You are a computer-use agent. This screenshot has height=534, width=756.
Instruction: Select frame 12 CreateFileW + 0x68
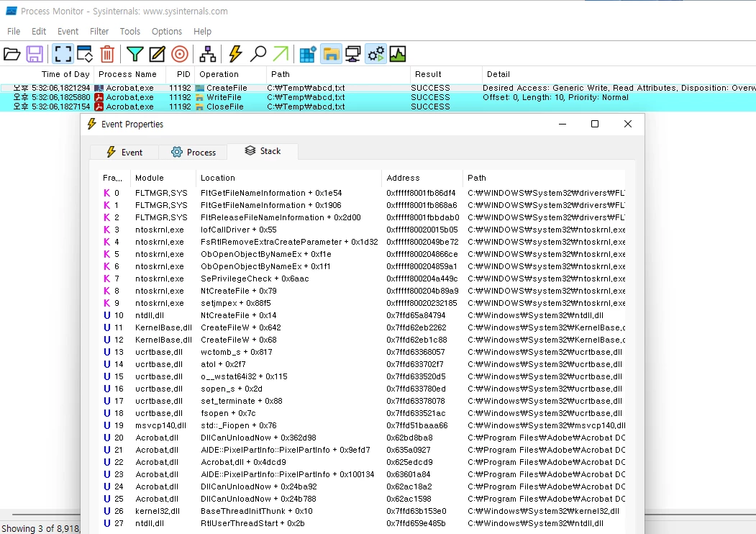tap(362, 340)
